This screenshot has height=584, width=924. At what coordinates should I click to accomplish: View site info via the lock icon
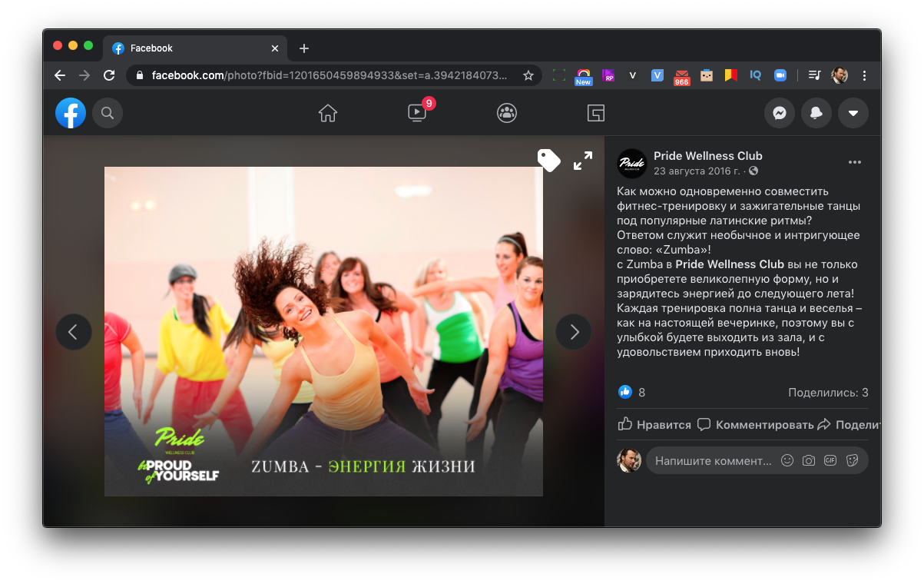click(x=140, y=75)
